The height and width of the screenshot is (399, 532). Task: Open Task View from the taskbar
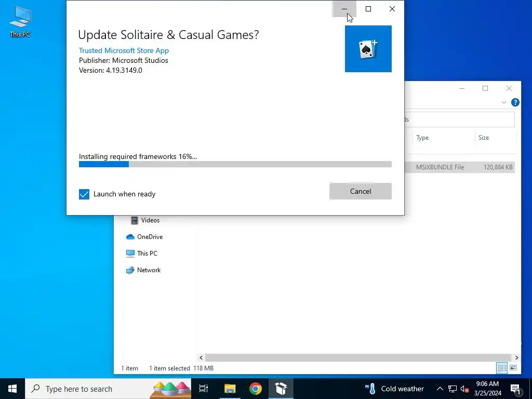(204, 389)
